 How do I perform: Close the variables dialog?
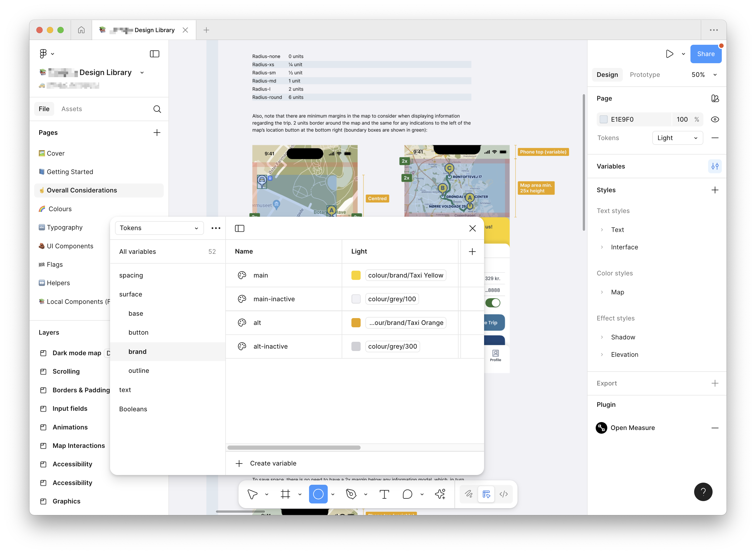pos(473,228)
